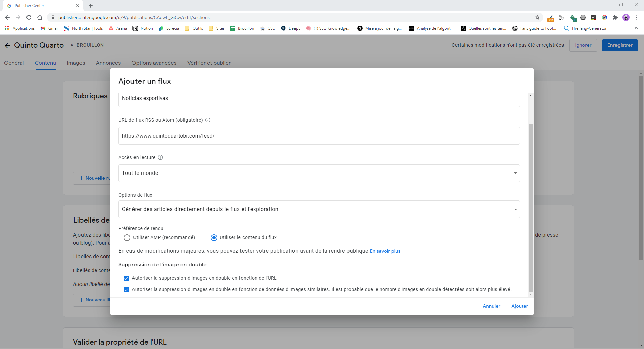
Task: Open the Accès en lecture dropdown
Action: point(319,173)
